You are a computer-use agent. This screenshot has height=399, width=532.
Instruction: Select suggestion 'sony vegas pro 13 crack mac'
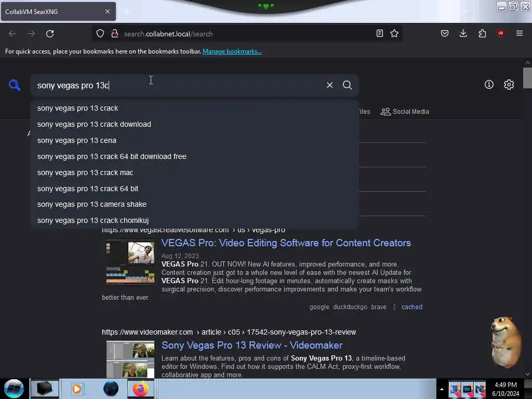[194, 172]
